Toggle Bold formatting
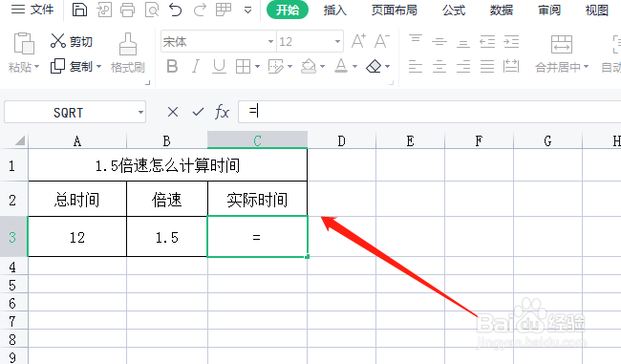This screenshot has width=621, height=364. (172, 66)
